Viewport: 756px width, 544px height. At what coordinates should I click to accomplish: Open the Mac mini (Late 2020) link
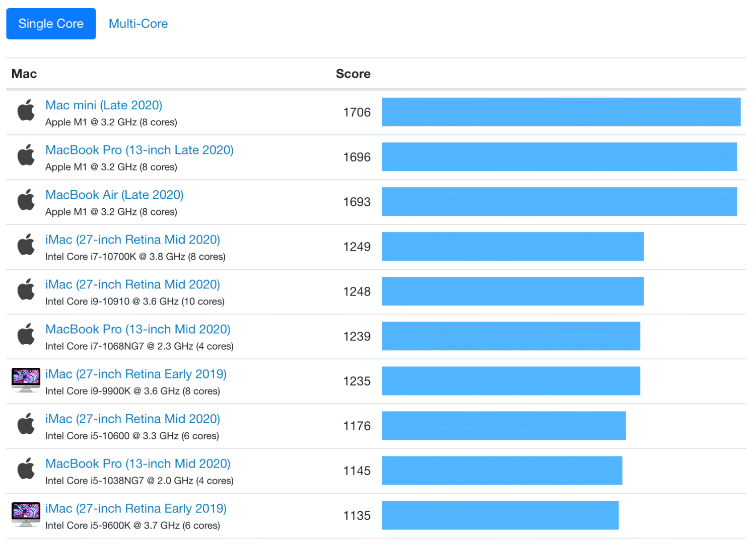point(104,105)
